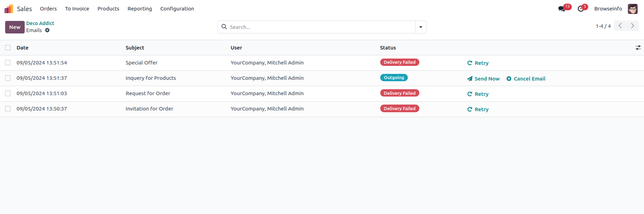Go to the next page arrow
The width and height of the screenshot is (644, 214).
[632, 26]
